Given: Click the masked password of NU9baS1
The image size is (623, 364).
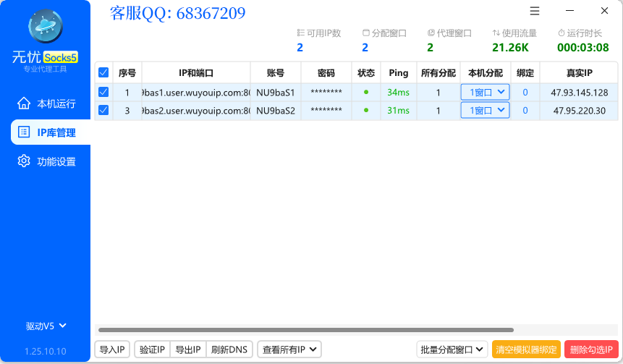Looking at the screenshot, I should click(326, 92).
